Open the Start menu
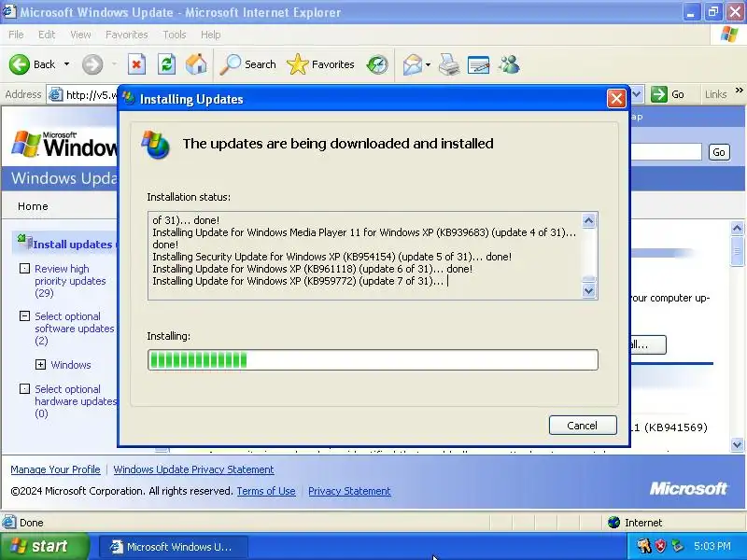Image resolution: width=747 pixels, height=560 pixels. (45, 546)
